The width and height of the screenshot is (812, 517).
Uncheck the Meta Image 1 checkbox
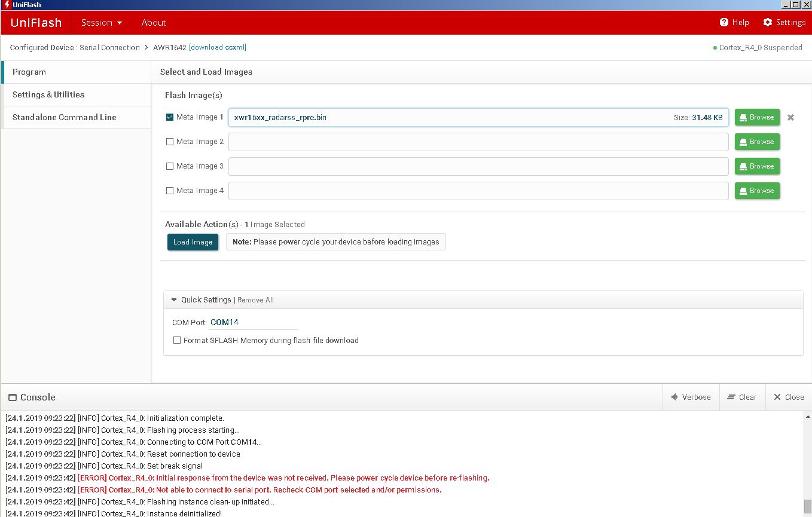(x=170, y=117)
